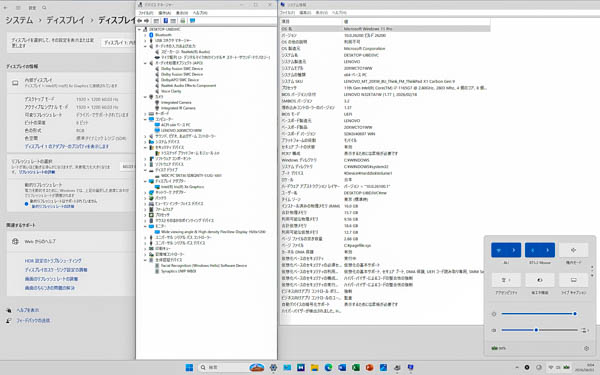Viewport: 600px width, 375px height.
Task: Click the speaker mute icon beside volume slider
Action: [x=494, y=330]
